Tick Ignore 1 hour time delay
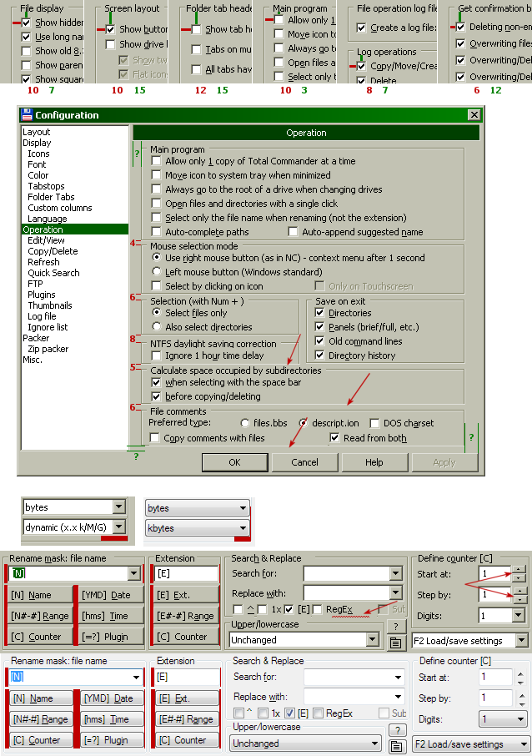Screen dimensions: 532x756 point(156,355)
